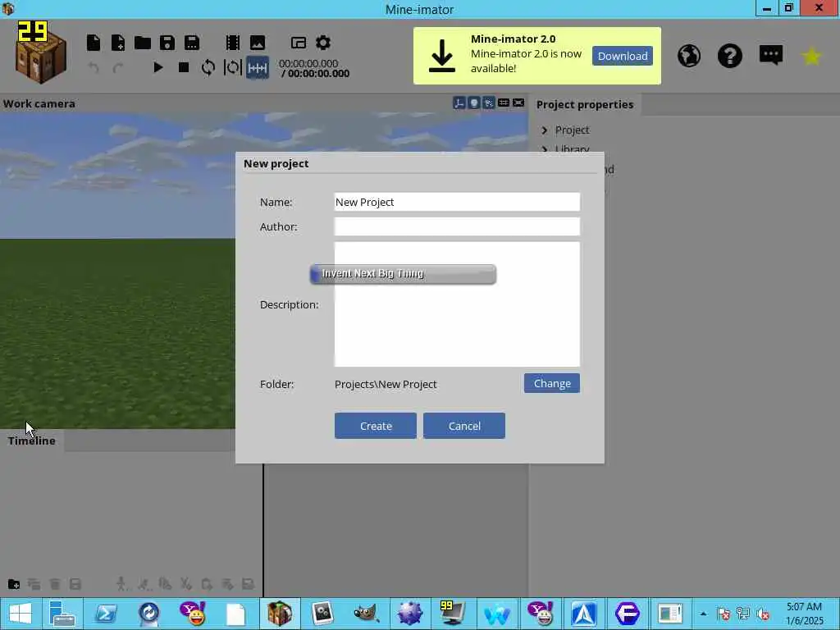Screen dimensions: 840x630
Task: Stop the animation playback
Action: point(183,67)
